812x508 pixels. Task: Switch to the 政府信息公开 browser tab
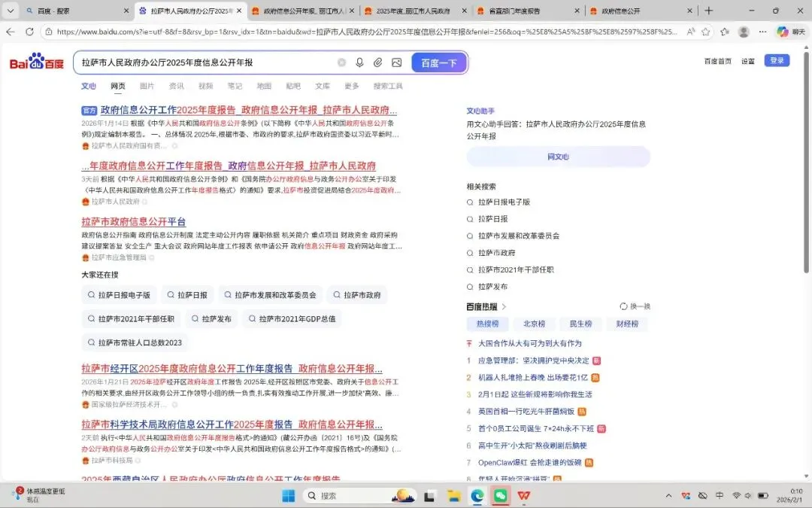click(641, 11)
